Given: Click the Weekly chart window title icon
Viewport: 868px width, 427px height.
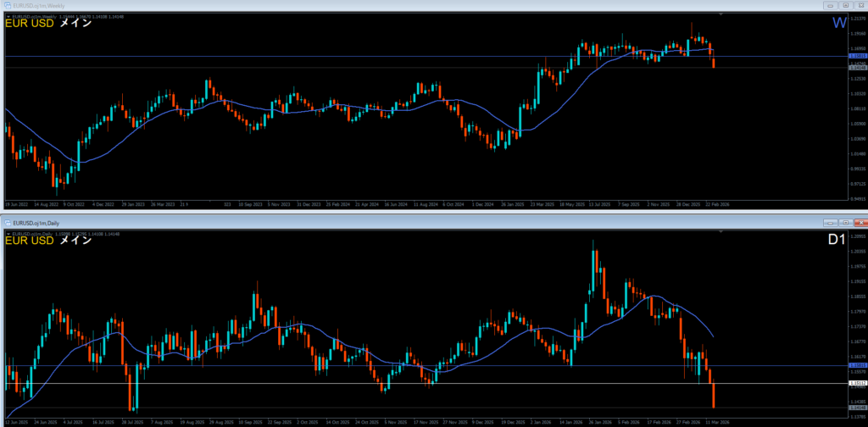Looking at the screenshot, I should [8, 5].
